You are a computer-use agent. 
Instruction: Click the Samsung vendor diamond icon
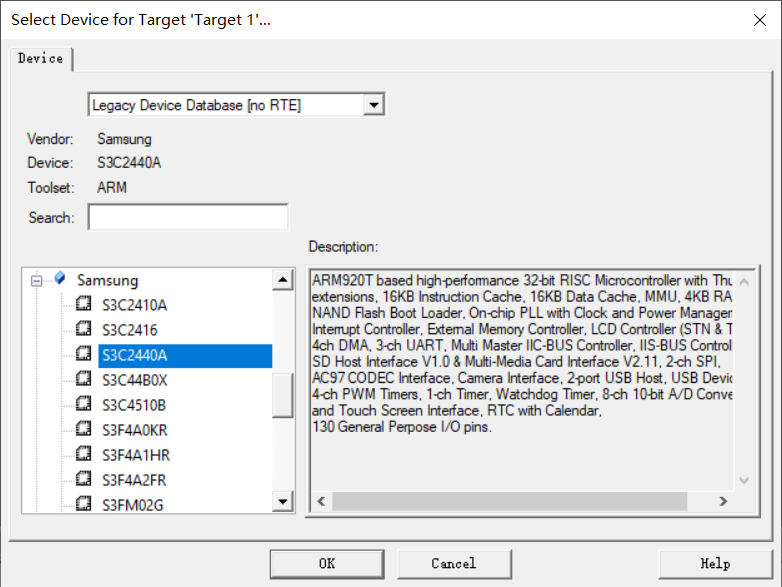tap(60, 278)
